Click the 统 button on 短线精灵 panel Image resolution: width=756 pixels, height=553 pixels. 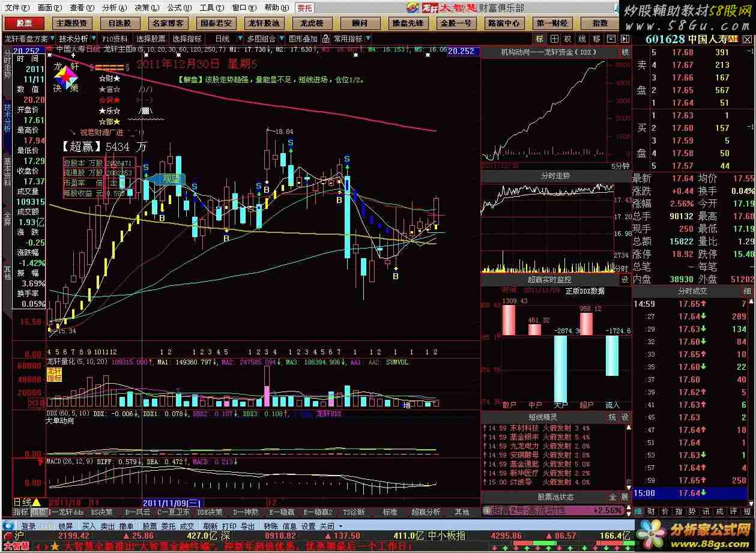coord(612,417)
